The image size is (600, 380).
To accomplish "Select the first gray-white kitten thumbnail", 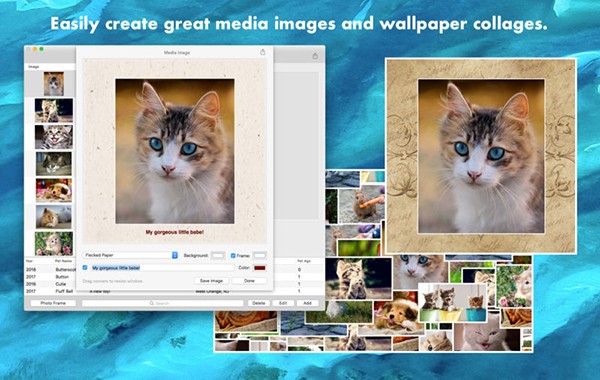I will [x=54, y=84].
